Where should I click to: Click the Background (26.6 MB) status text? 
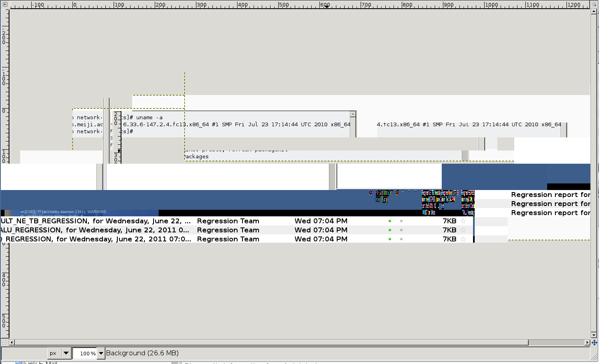[x=142, y=353]
